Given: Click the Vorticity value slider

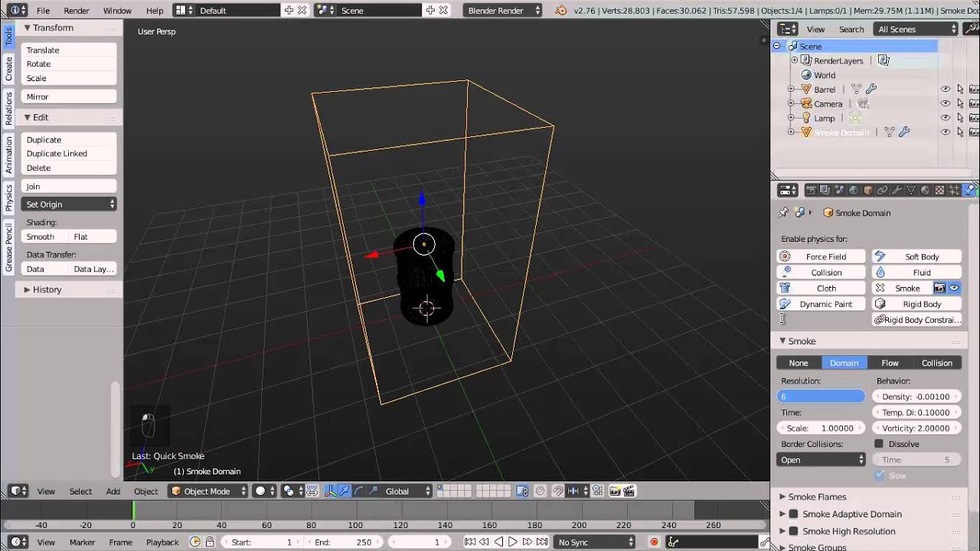Looking at the screenshot, I should point(916,428).
